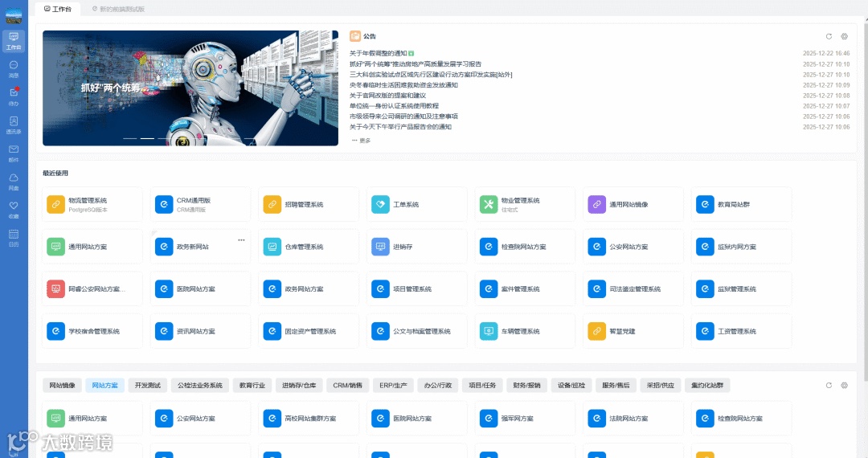Screen dimensions: 868x458
Task: Click timestamp 2025-12-22 16:46
Action: tap(826, 54)
